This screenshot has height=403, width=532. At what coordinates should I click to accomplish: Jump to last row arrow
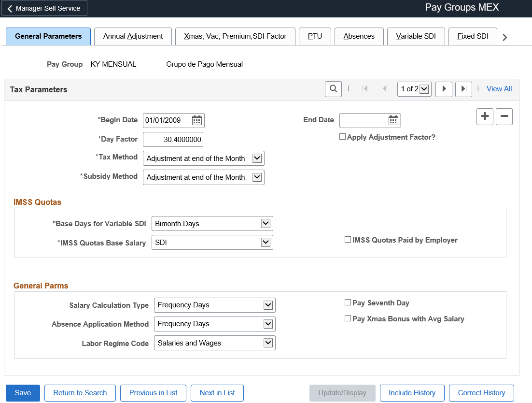tap(463, 89)
